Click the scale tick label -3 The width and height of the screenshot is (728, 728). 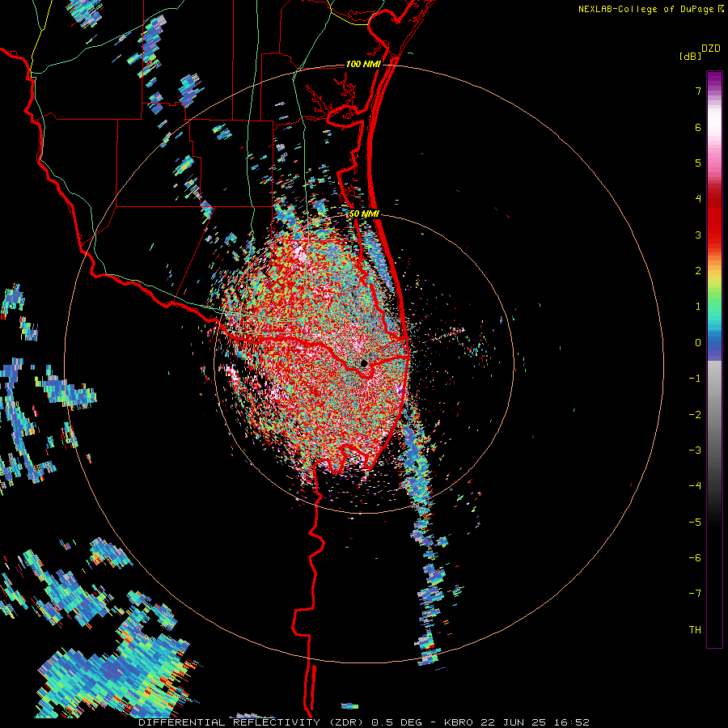(695, 451)
